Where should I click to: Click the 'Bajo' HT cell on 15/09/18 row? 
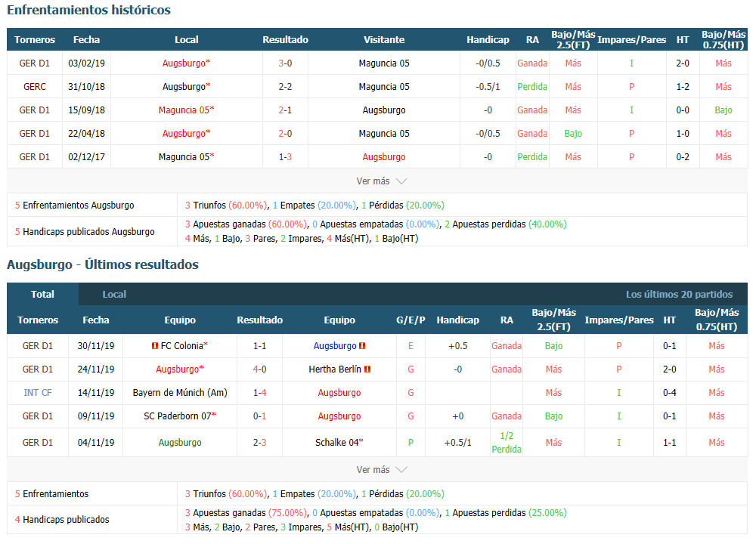pyautogui.click(x=723, y=110)
